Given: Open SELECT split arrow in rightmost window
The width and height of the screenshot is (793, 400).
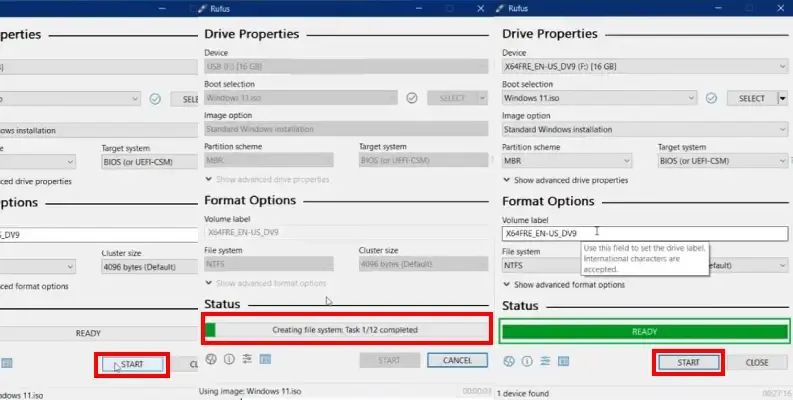Looking at the screenshot, I should [x=783, y=98].
